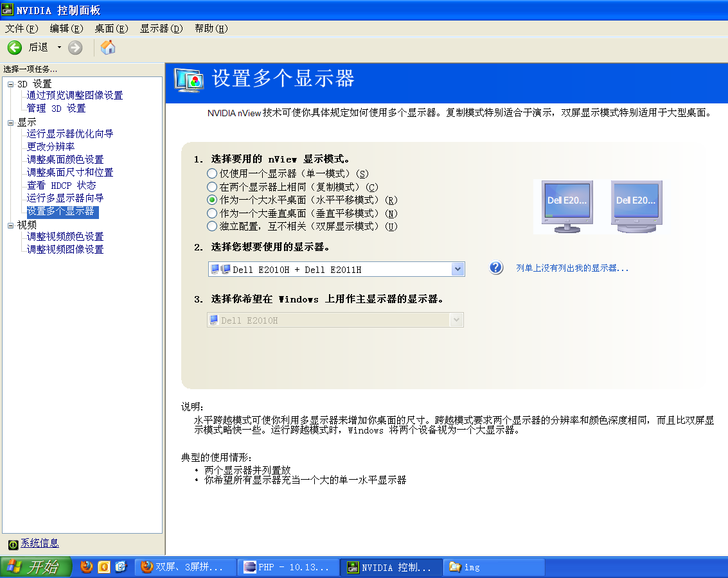Image resolution: width=728 pixels, height=578 pixels.
Task: Open the Windows 开始 menu
Action: (36, 567)
